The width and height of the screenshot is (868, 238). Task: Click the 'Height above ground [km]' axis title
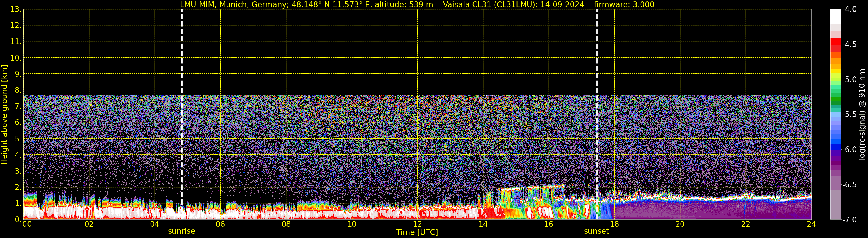click(x=4, y=115)
